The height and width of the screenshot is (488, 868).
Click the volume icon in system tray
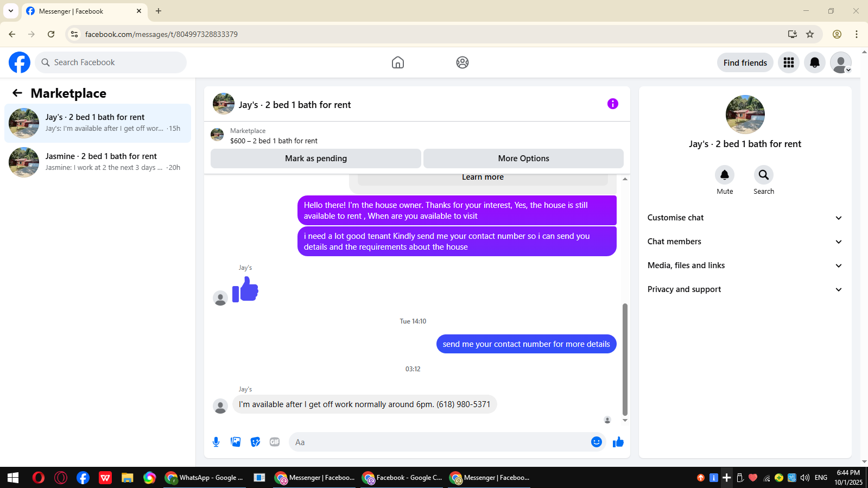pos(805,478)
